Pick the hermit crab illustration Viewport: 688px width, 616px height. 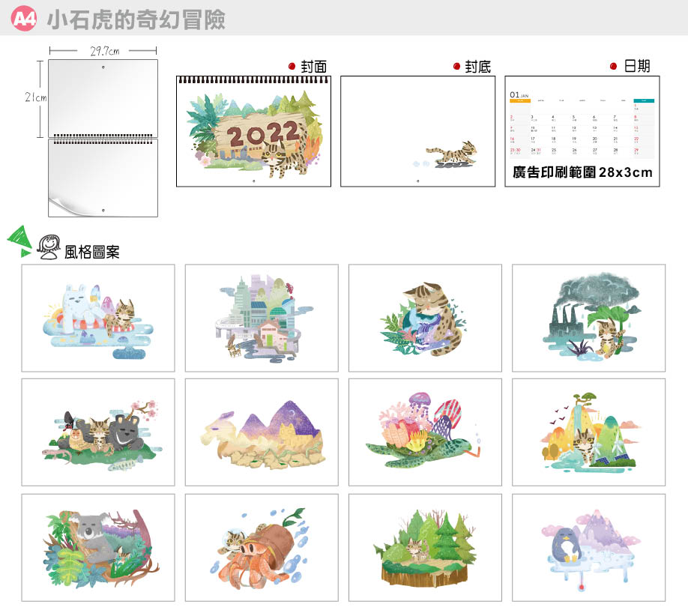262,547
